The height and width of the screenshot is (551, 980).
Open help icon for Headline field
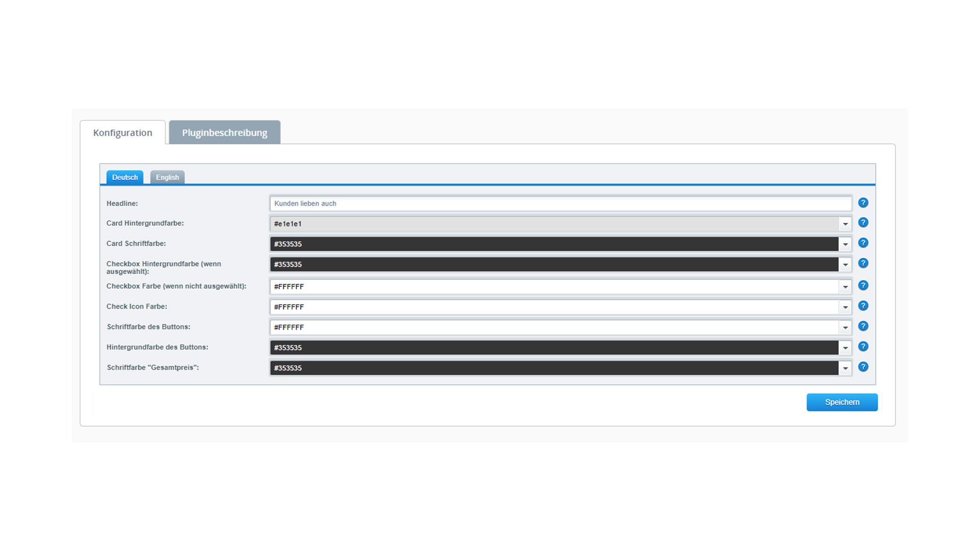[x=863, y=203]
